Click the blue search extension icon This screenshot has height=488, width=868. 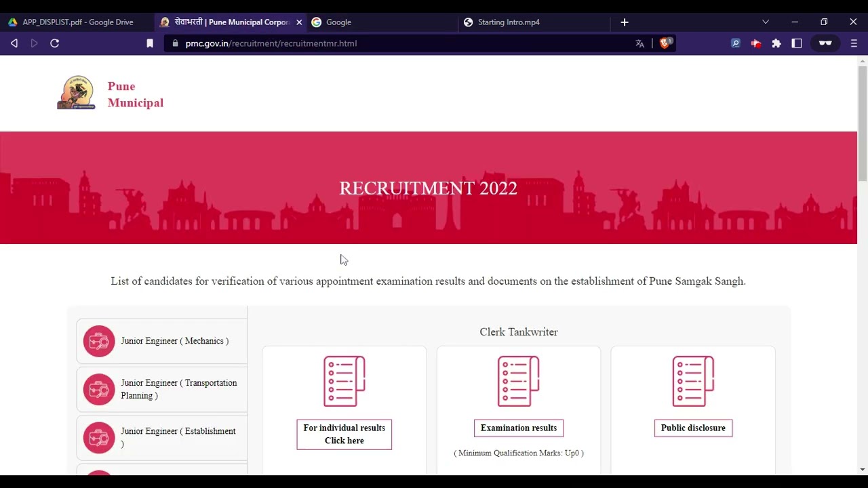click(x=735, y=43)
